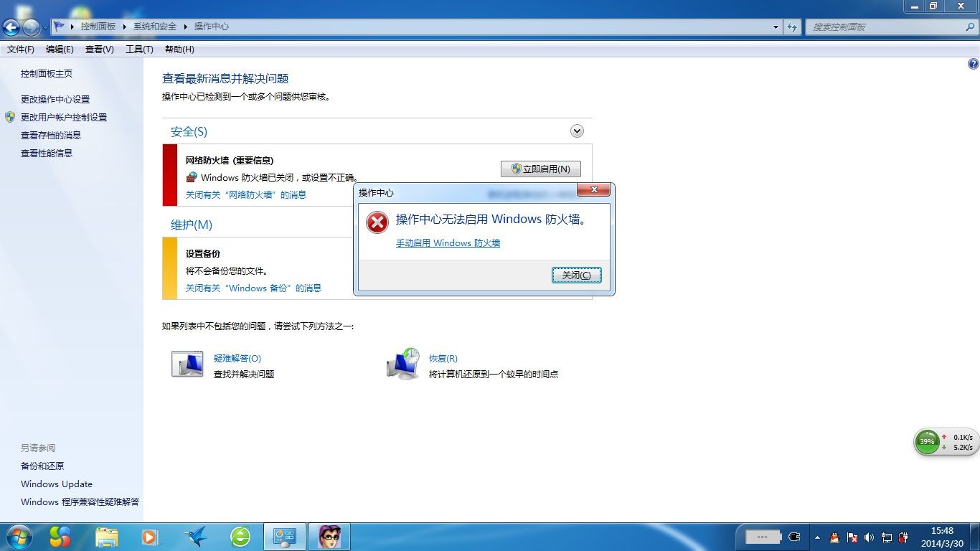Click the battery plug icon beside language bar
Image resolution: width=980 pixels, height=551 pixels.
click(794, 537)
